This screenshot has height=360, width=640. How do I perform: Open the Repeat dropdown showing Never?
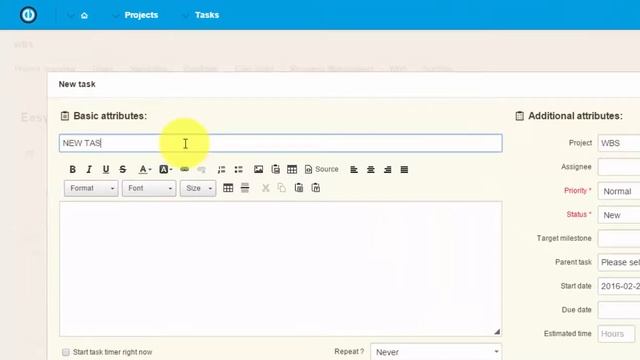coord(436,352)
